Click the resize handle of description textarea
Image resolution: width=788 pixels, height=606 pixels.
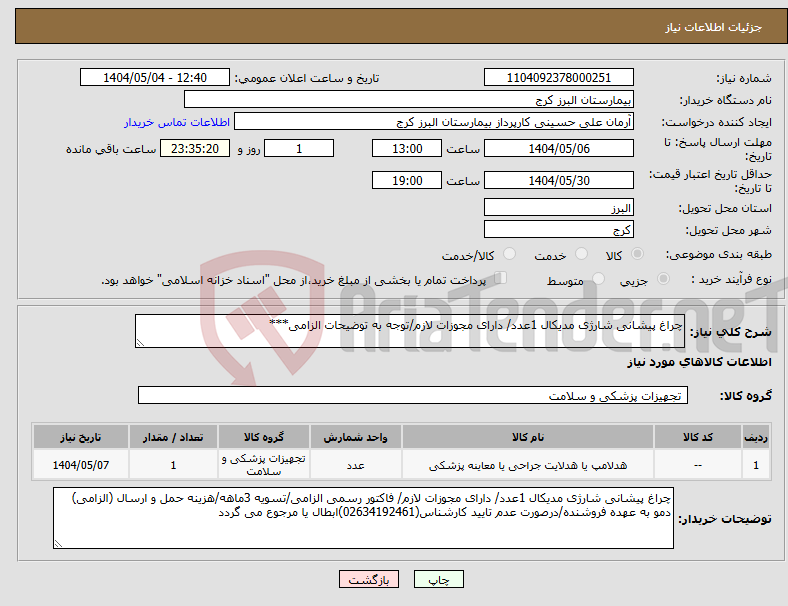click(x=140, y=343)
